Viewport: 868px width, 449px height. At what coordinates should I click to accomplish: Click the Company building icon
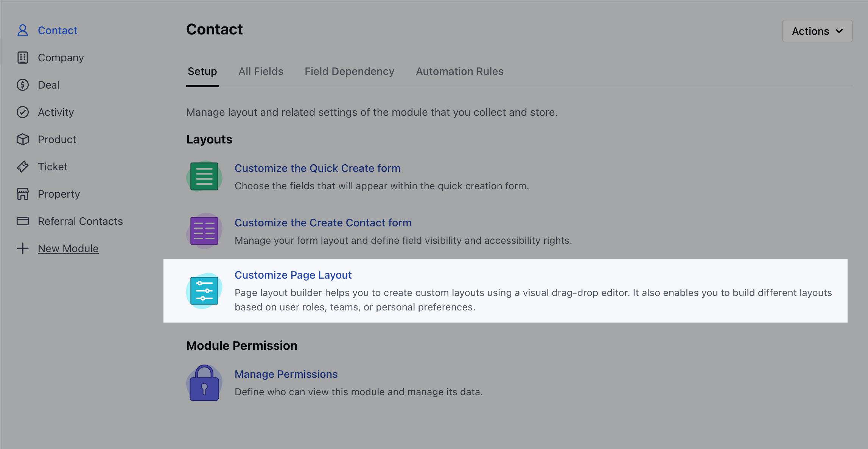pyautogui.click(x=23, y=58)
